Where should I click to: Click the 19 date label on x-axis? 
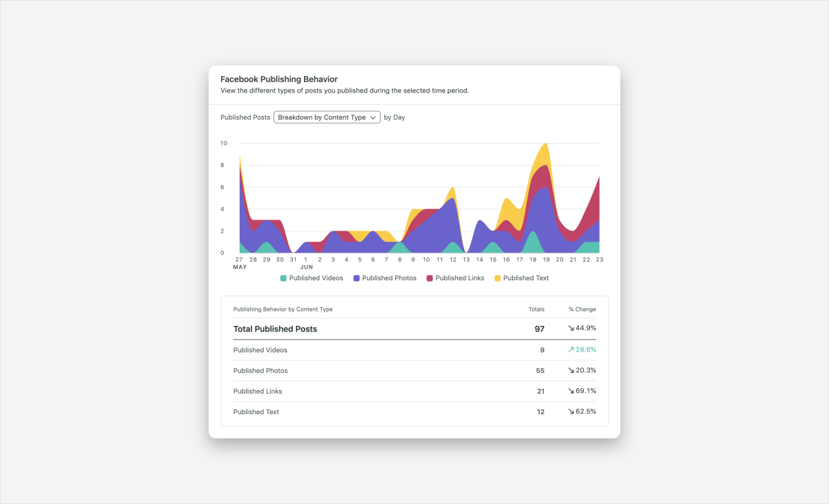pyautogui.click(x=546, y=260)
